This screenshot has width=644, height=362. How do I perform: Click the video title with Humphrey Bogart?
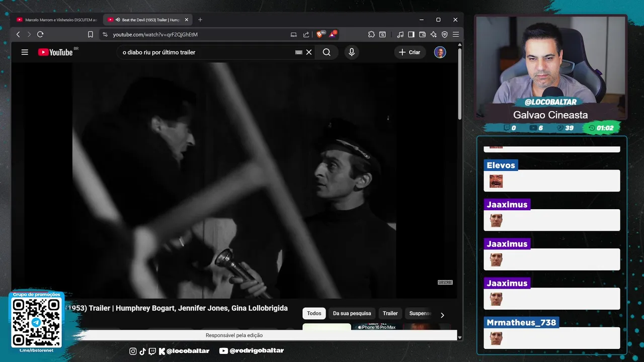pyautogui.click(x=176, y=308)
